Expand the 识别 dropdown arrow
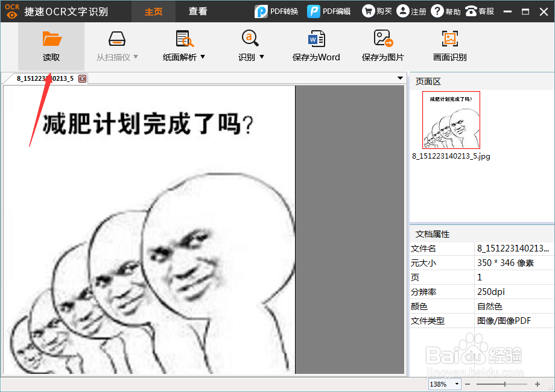 [x=262, y=57]
